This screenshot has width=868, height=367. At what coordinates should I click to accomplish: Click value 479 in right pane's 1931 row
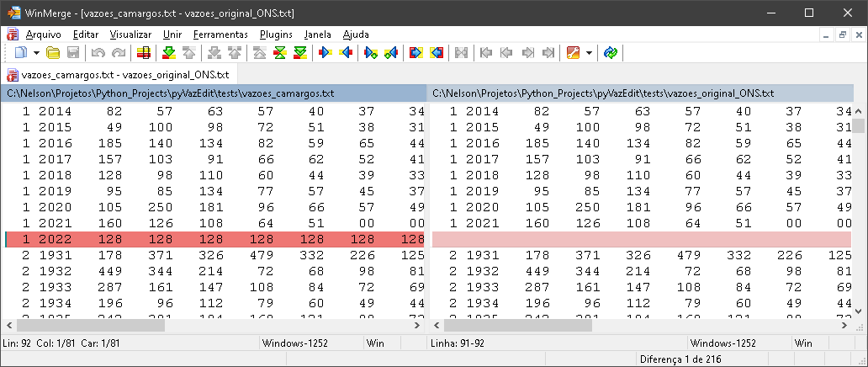pos(689,255)
